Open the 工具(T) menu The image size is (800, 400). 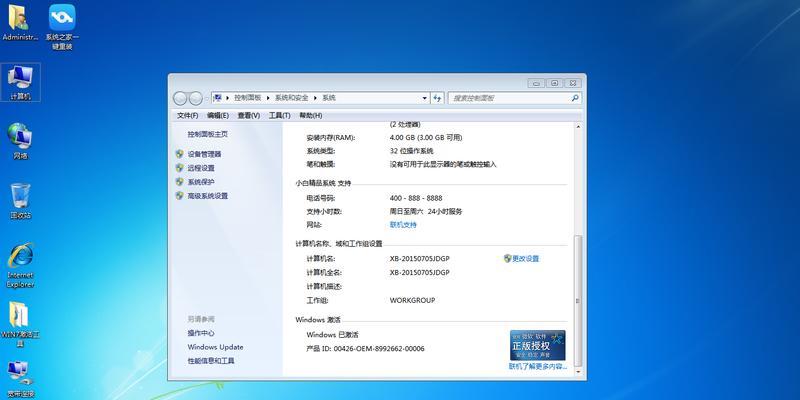click(x=279, y=115)
